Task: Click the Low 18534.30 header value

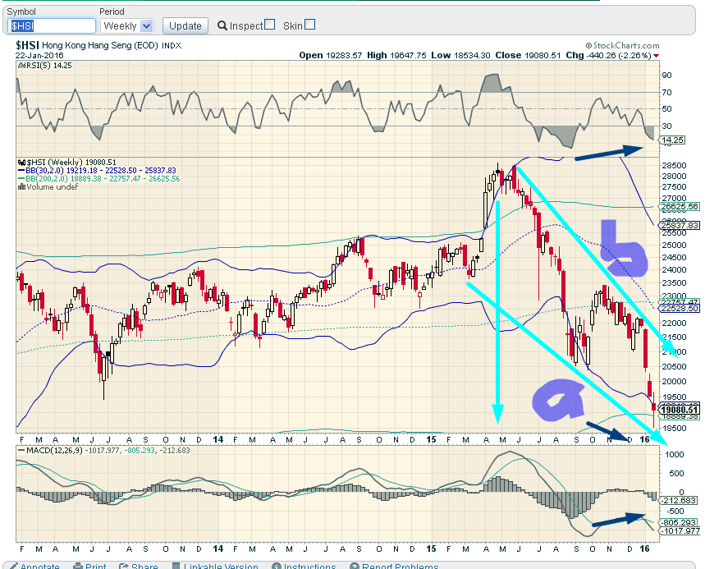Action: 460,55
